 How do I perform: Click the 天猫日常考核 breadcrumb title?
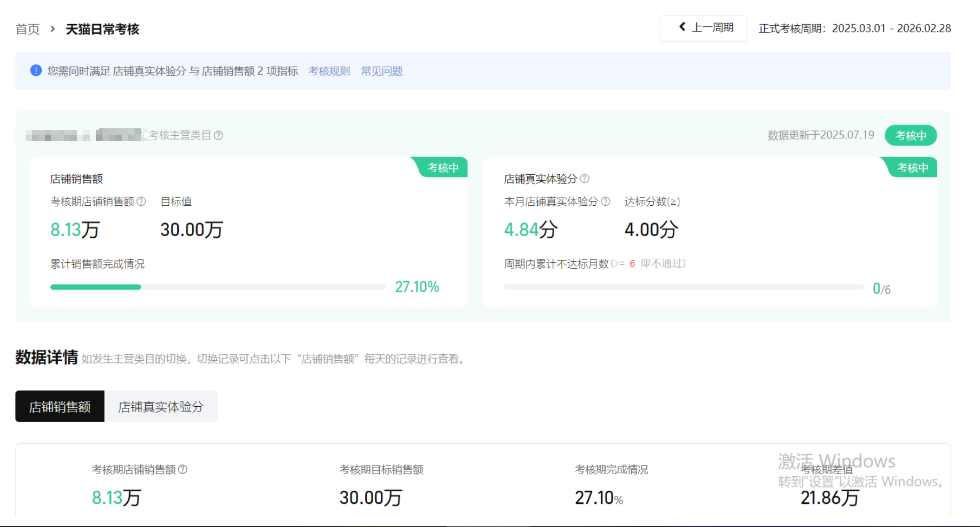coord(103,29)
